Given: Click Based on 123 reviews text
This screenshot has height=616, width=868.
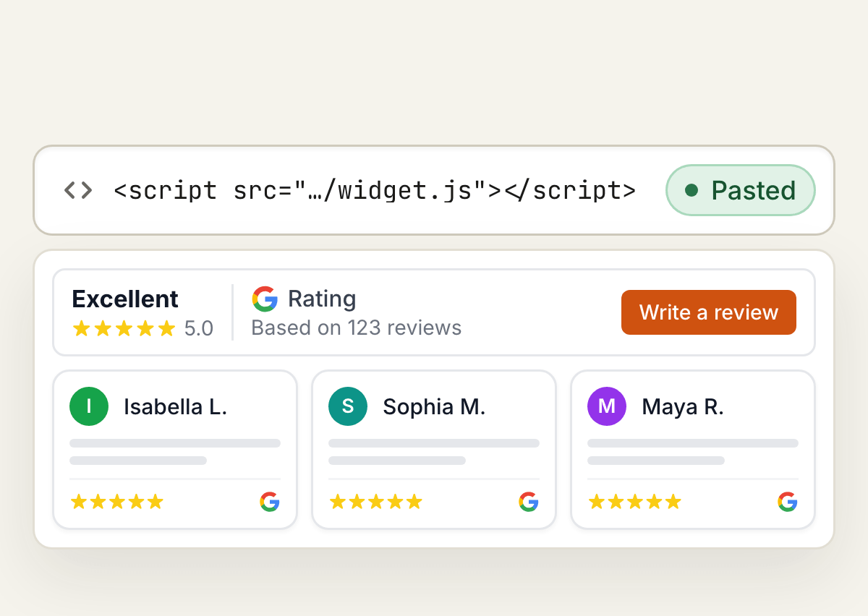Looking at the screenshot, I should coord(356,328).
